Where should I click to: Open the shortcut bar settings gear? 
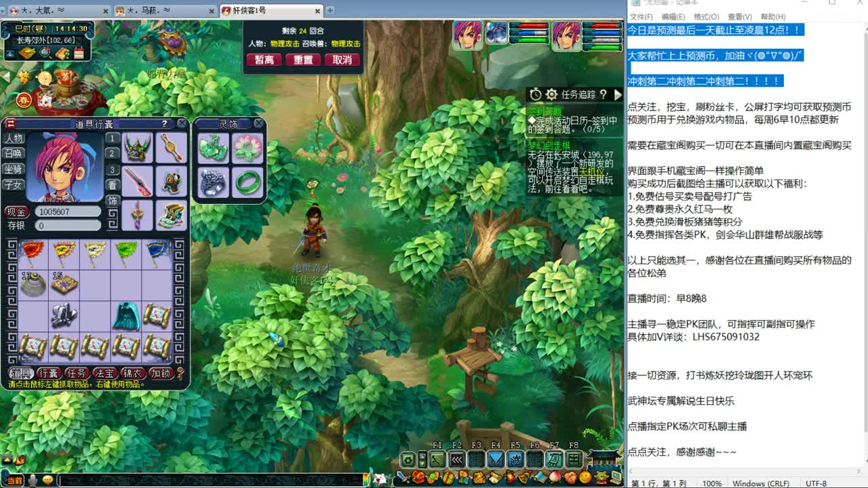408,460
